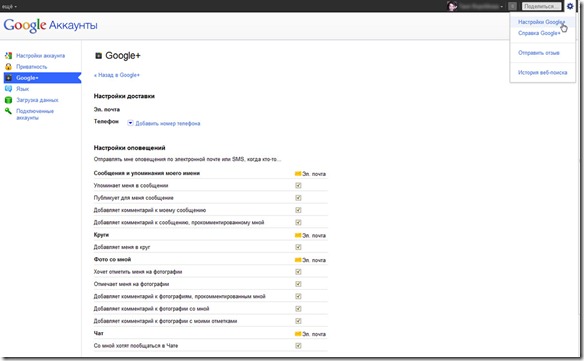Expand the phone number dropdown arrow
The height and width of the screenshot is (361, 584).
(x=130, y=123)
